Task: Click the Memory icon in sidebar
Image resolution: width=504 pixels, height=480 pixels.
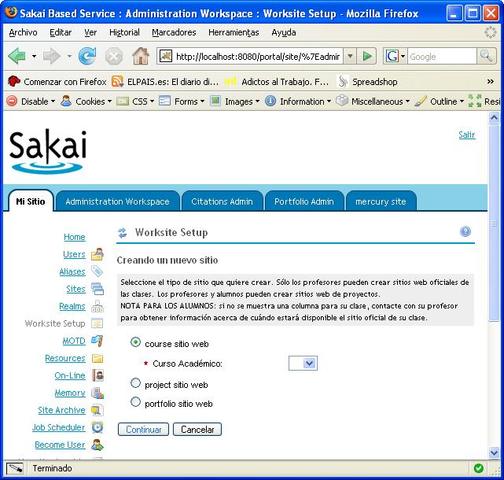Action: [x=97, y=393]
